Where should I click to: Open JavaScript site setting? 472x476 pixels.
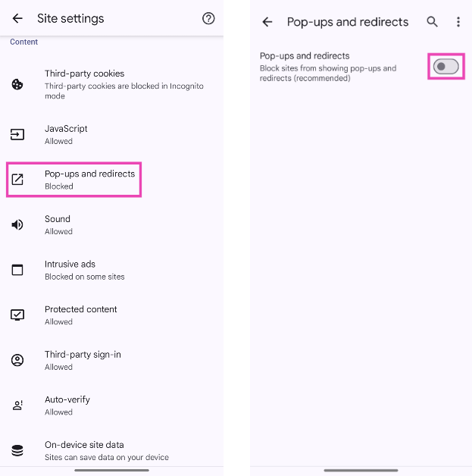point(67,134)
